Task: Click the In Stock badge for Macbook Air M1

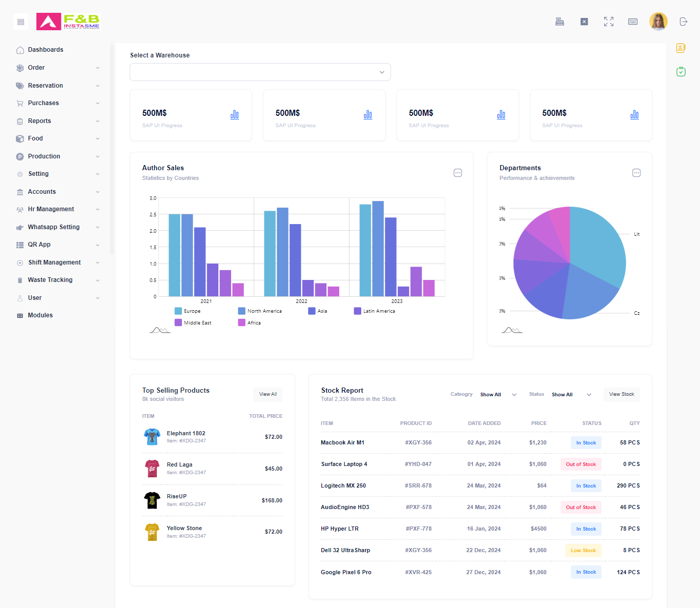Action: pos(586,443)
